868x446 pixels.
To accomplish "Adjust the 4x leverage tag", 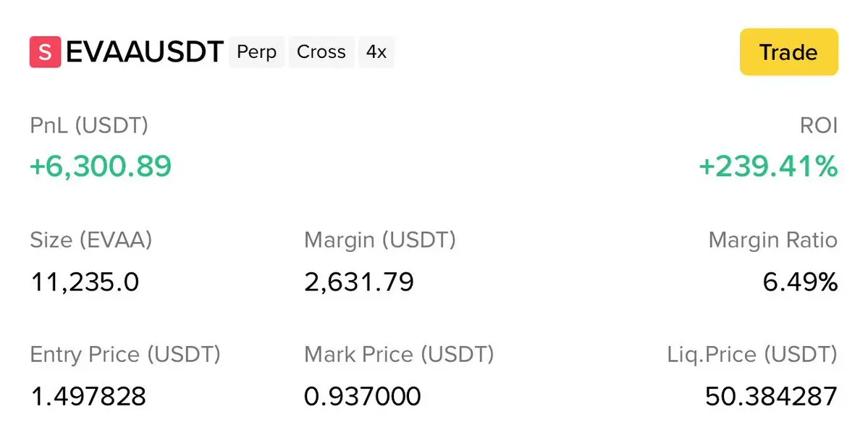I will click(x=376, y=53).
